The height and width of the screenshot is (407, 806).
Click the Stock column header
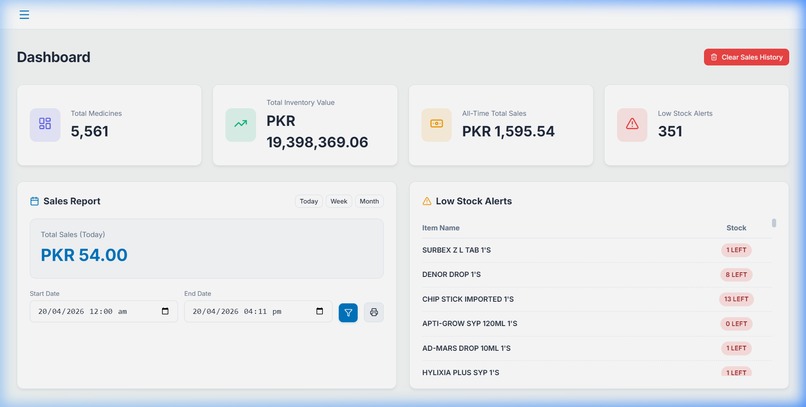tap(736, 228)
